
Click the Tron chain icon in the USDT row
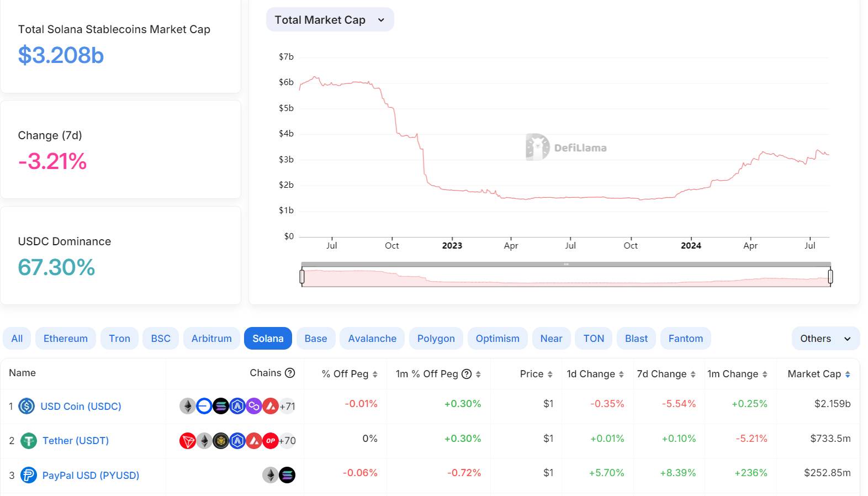point(188,441)
